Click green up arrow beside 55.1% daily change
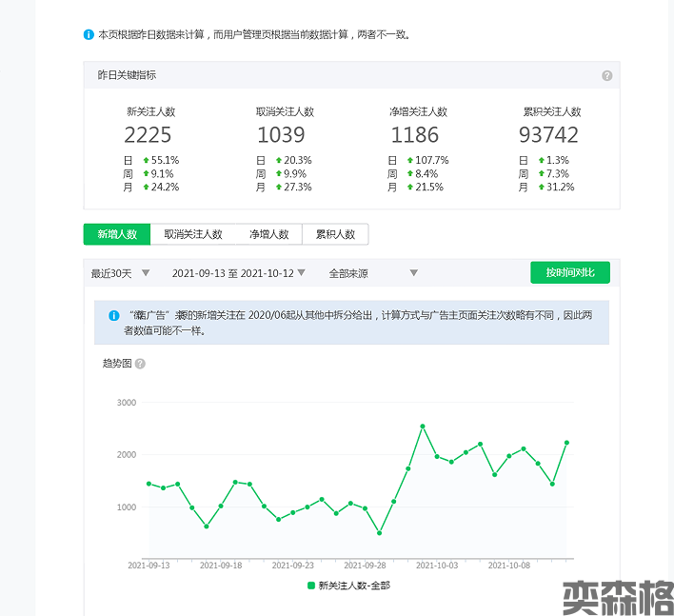The width and height of the screenshot is (674, 616). click(x=146, y=161)
